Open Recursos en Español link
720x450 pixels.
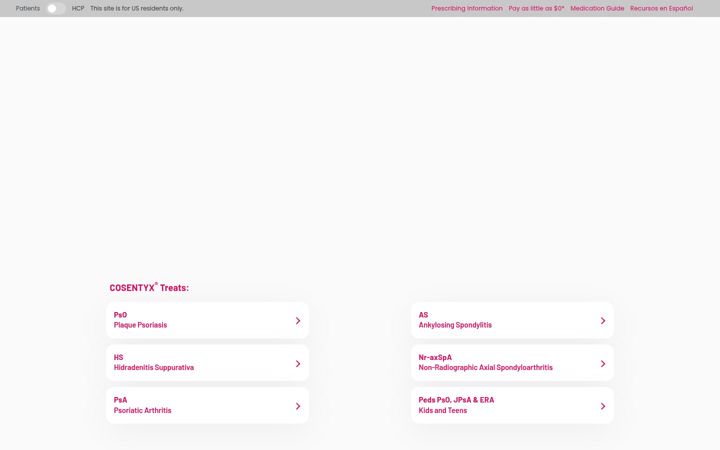click(661, 8)
